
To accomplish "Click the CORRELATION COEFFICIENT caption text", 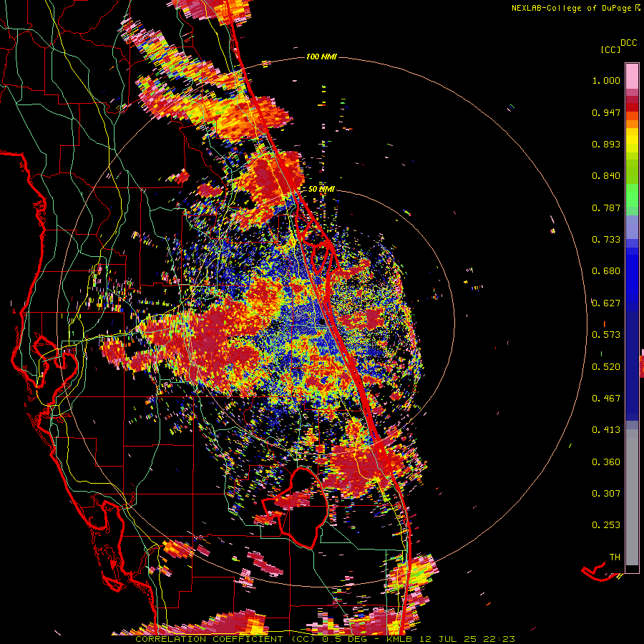I will click(x=209, y=639).
